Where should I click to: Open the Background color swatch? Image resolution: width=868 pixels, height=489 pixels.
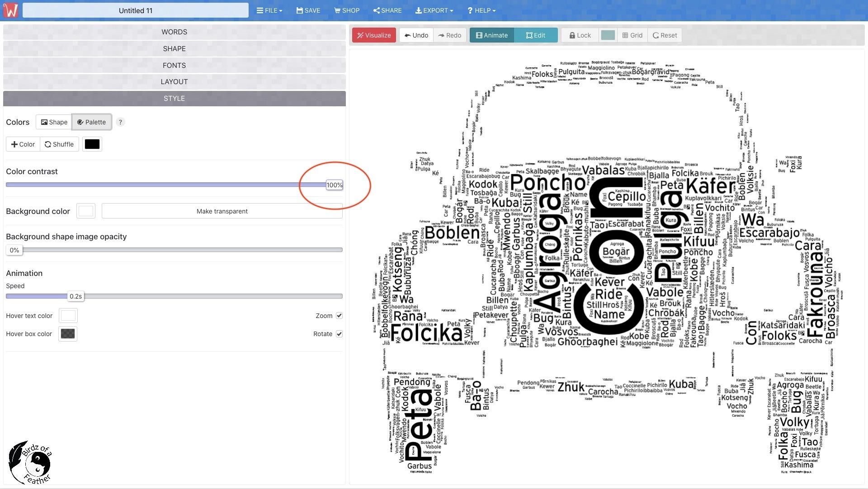[86, 211]
